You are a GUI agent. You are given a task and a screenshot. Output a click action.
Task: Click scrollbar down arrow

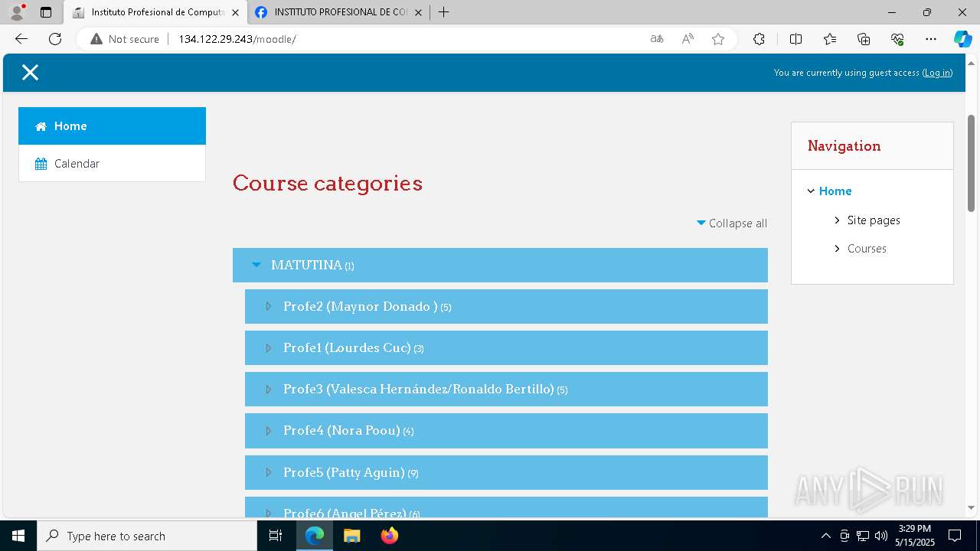(x=971, y=507)
